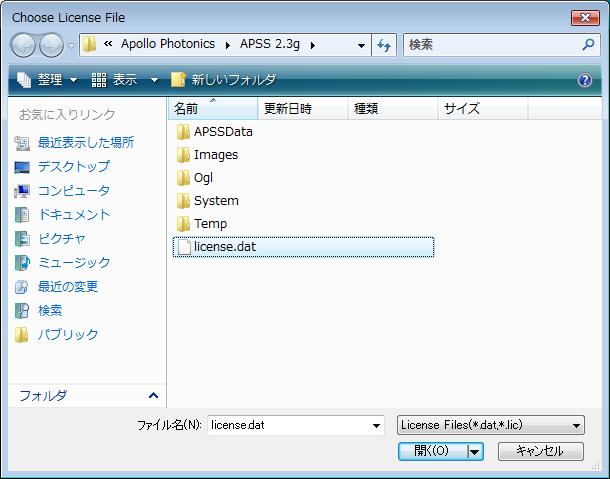This screenshot has height=479, width=610.
Task: Open the split arrow on 開く button
Action: pos(475,451)
